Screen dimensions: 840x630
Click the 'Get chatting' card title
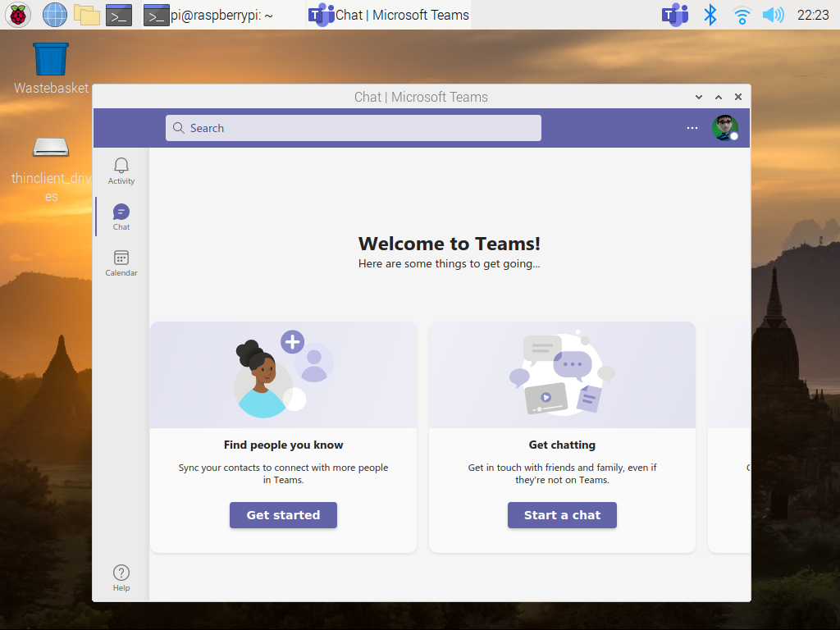[x=562, y=445]
